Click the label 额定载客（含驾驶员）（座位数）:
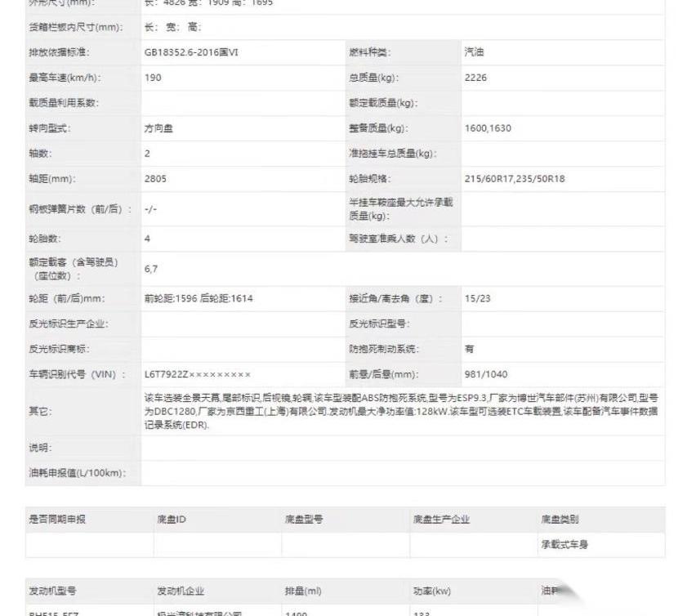 (x=74, y=269)
